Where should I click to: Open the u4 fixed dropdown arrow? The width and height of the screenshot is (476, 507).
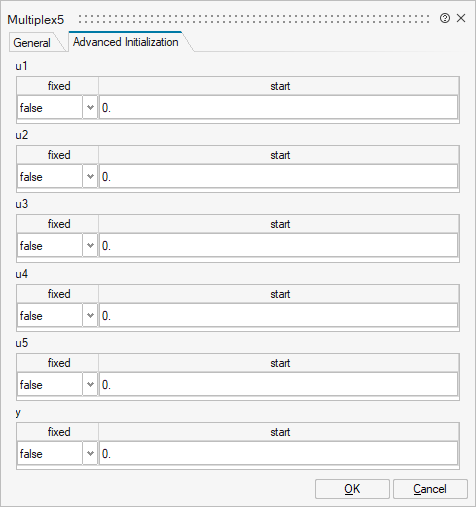click(90, 316)
